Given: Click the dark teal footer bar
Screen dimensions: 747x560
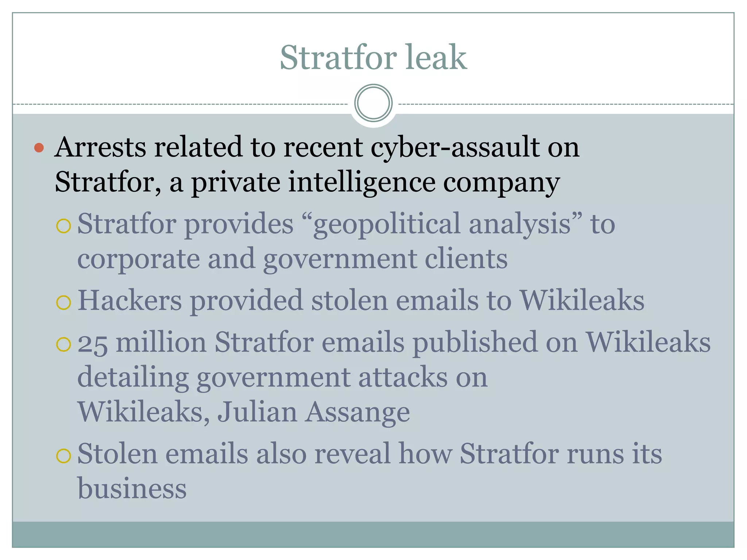Looking at the screenshot, I should (373, 534).
